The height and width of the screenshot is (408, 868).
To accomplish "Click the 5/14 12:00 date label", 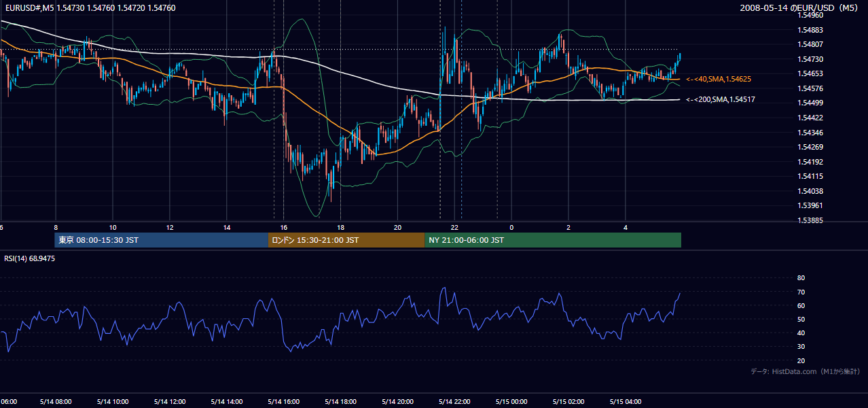I will [170, 401].
